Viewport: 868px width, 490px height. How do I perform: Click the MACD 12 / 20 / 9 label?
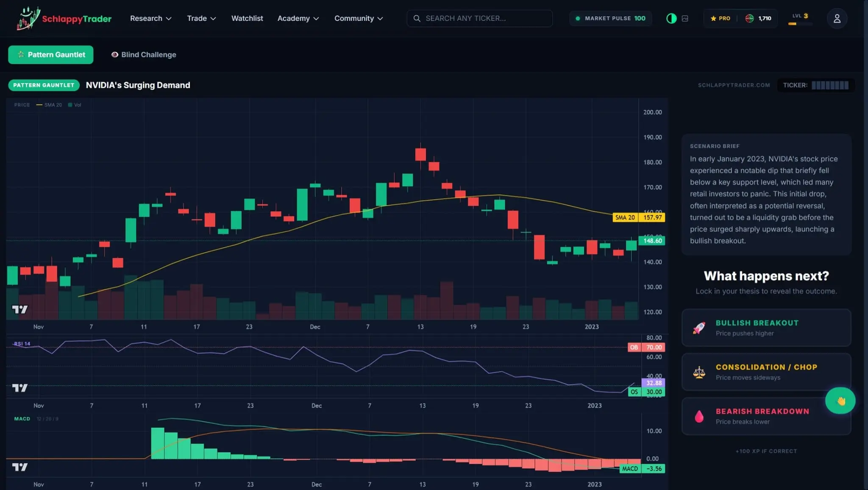click(36, 419)
